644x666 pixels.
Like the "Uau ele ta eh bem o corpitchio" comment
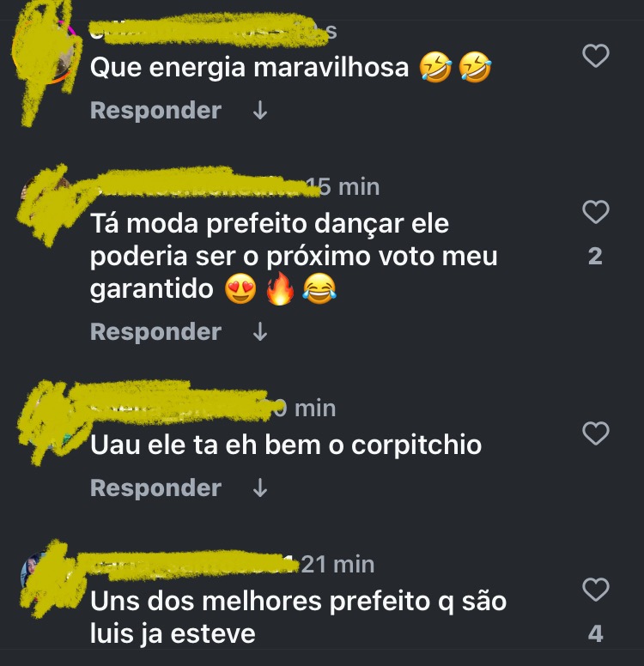click(x=596, y=433)
